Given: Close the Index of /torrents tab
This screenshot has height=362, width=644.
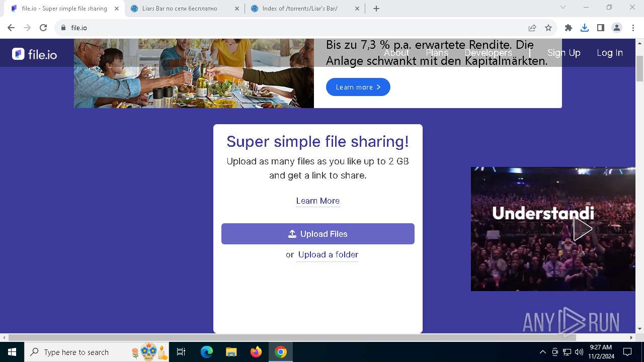Looking at the screenshot, I should (357, 9).
